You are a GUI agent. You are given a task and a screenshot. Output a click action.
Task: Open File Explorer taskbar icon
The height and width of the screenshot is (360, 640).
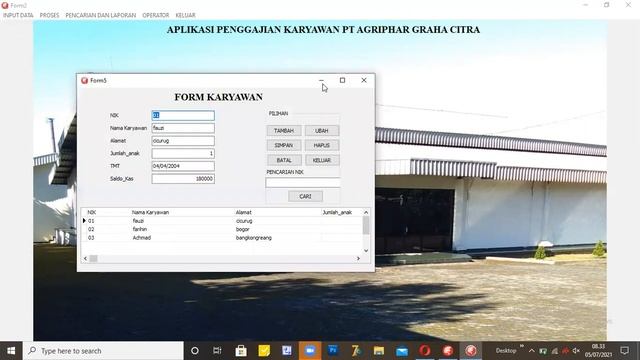379,351
